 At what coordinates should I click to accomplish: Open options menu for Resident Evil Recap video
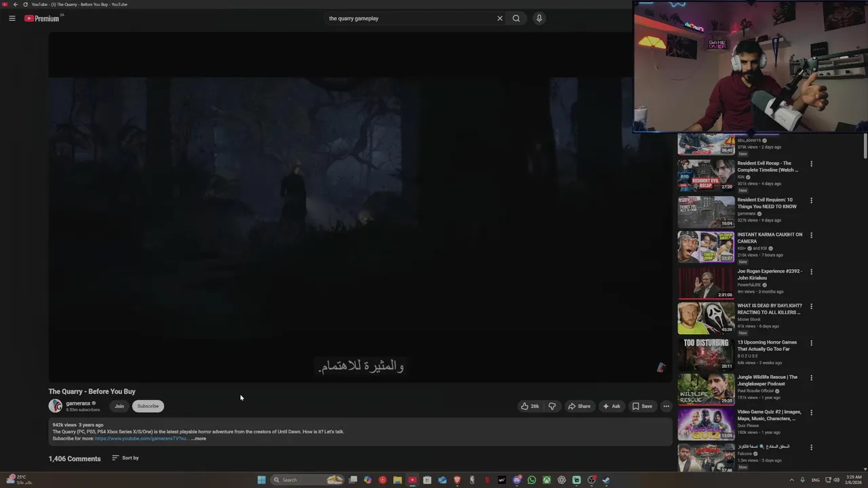811,163
